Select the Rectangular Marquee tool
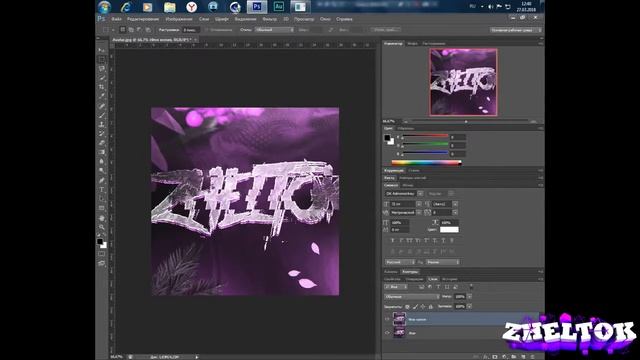 pos(101,60)
